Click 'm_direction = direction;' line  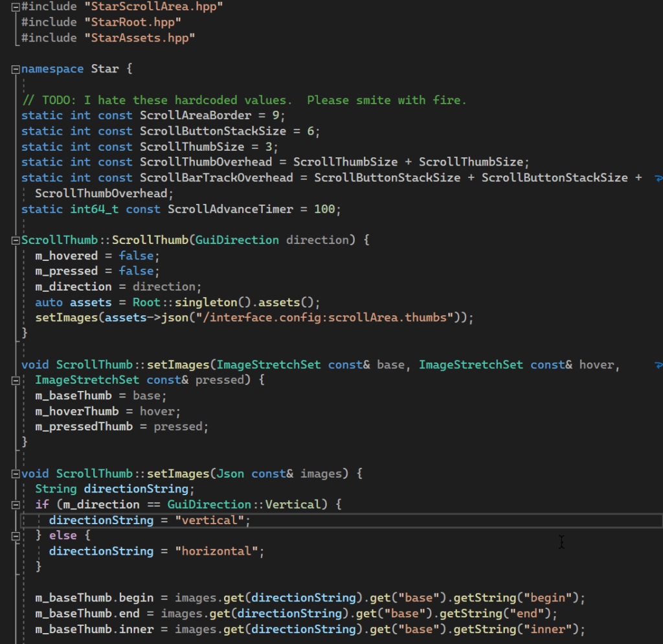118,287
